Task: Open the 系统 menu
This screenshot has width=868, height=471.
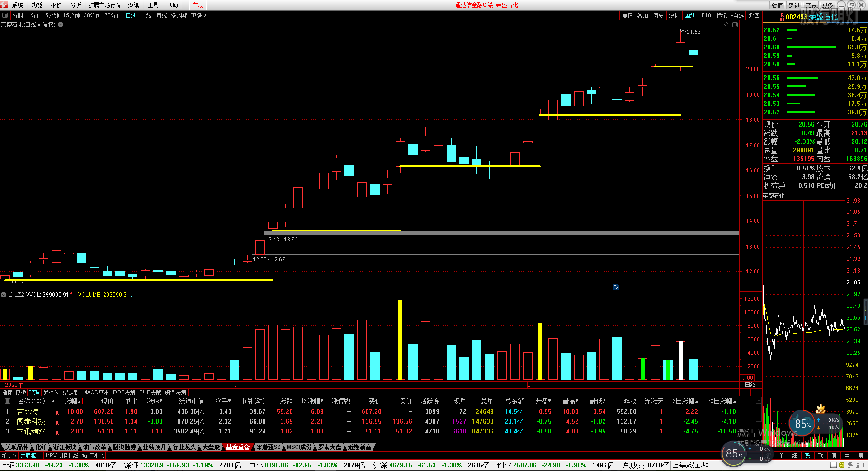Action: 18,5
